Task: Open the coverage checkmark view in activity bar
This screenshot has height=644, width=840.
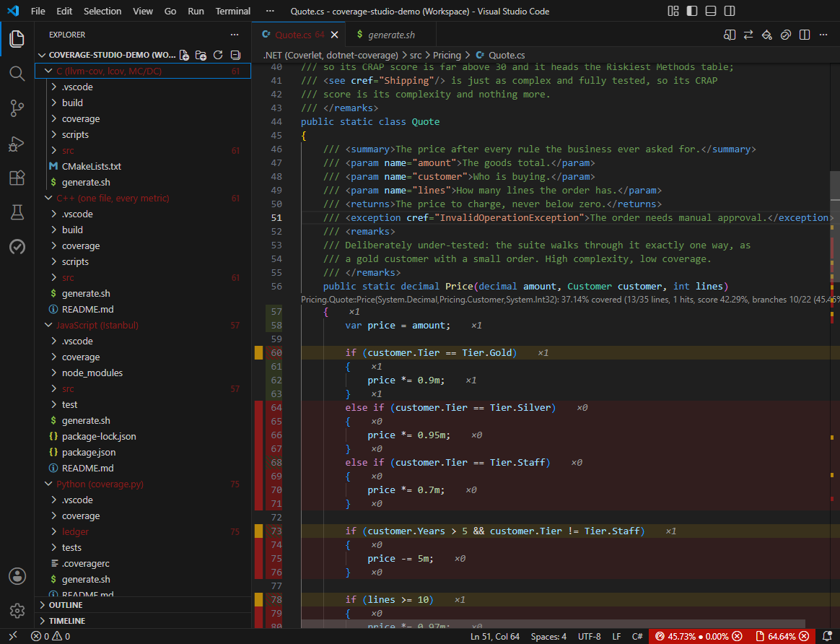Action: click(x=17, y=247)
